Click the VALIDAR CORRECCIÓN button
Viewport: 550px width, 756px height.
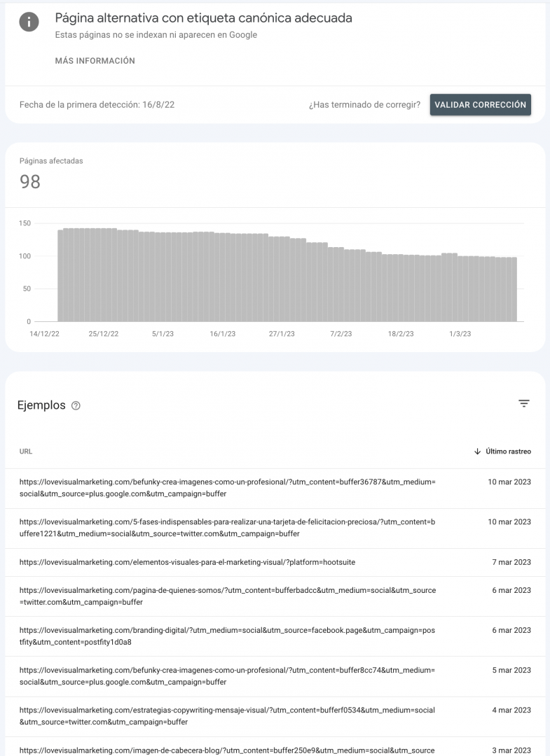coord(481,104)
